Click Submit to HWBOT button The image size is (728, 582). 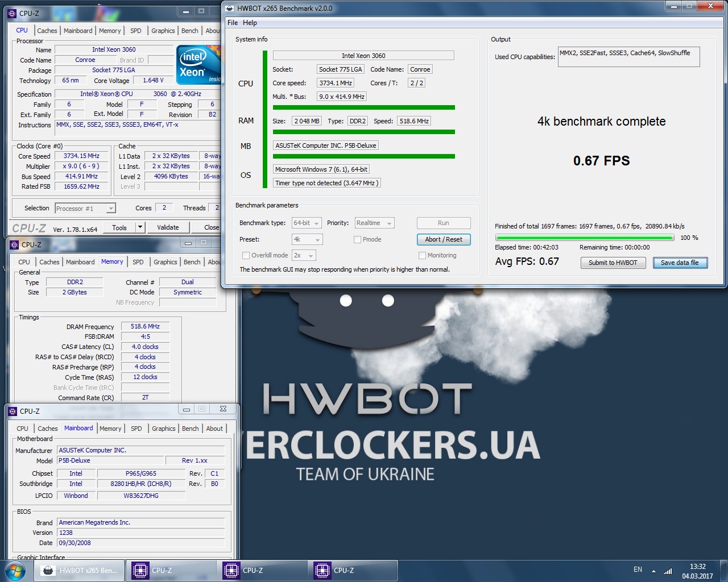tap(613, 263)
